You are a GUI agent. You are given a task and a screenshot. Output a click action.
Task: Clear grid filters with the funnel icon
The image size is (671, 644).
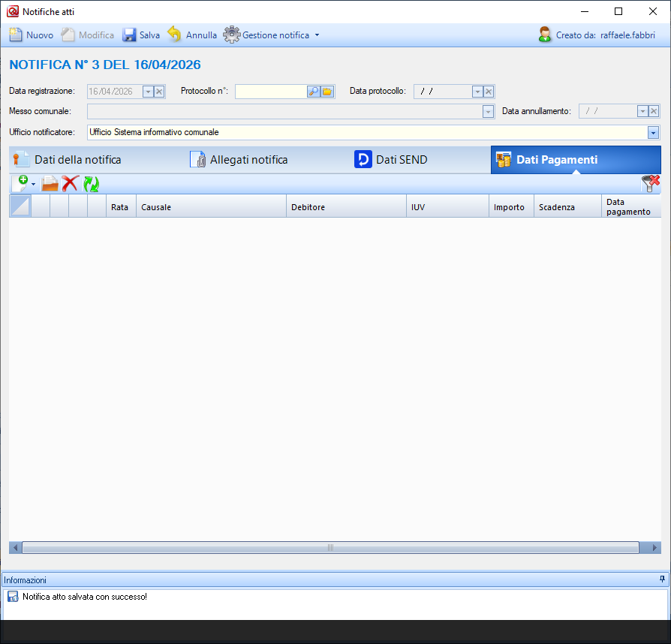click(x=650, y=183)
